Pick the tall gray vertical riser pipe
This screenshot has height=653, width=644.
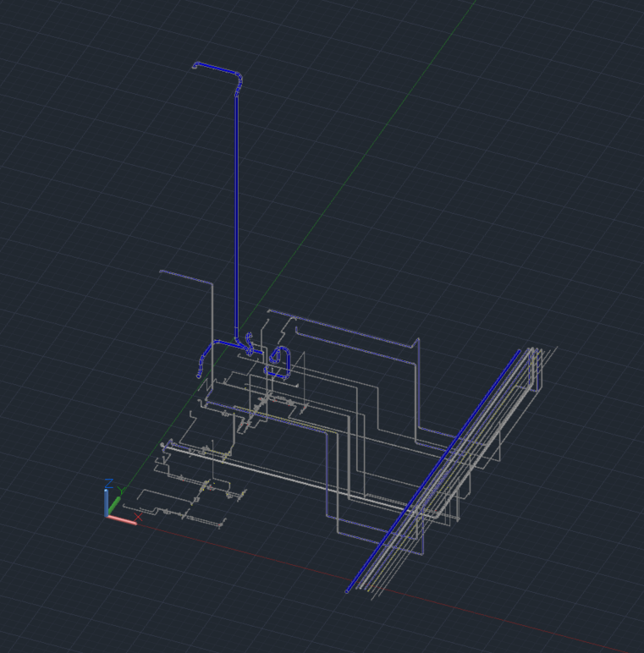pos(212,337)
